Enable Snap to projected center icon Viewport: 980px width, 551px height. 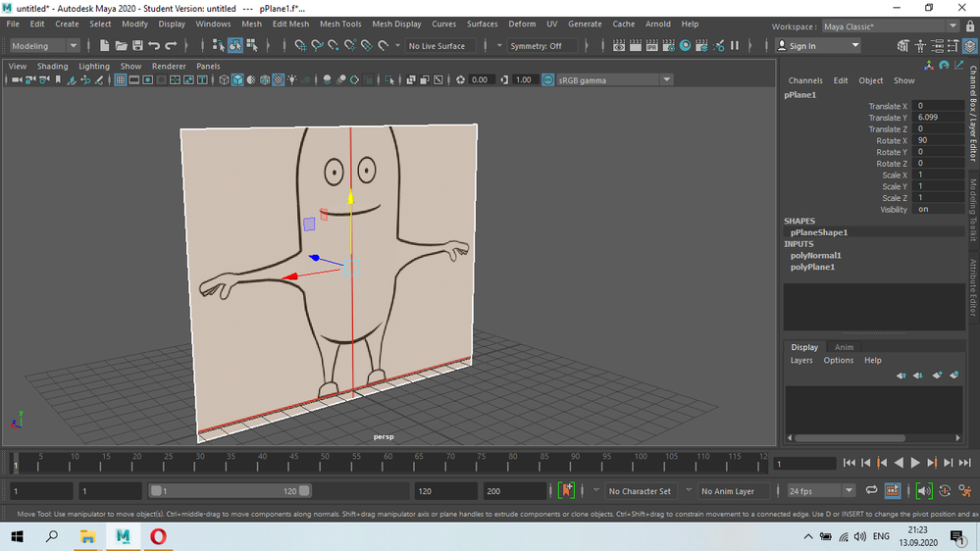pos(350,46)
